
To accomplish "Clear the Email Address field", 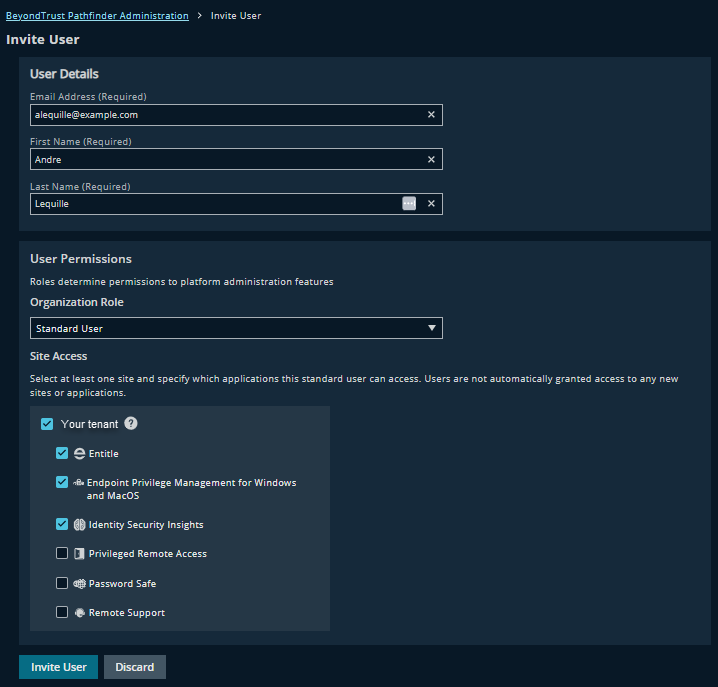I will pyautogui.click(x=431, y=114).
